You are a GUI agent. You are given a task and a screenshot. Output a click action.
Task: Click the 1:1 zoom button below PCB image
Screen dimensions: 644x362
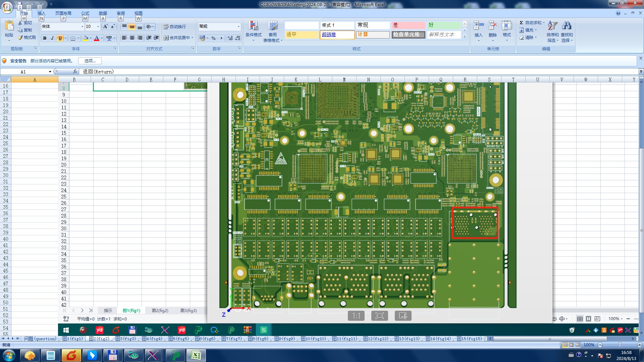[356, 316]
